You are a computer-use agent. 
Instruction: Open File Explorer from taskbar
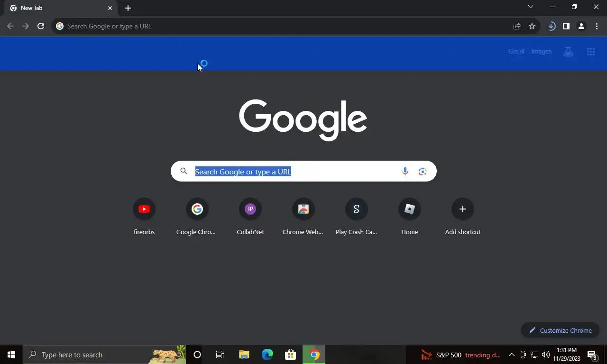(x=244, y=355)
